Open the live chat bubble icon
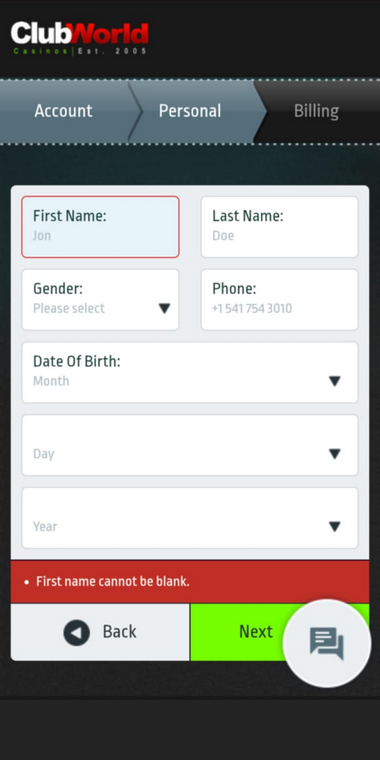Screen dimensions: 380x760 coord(327,643)
